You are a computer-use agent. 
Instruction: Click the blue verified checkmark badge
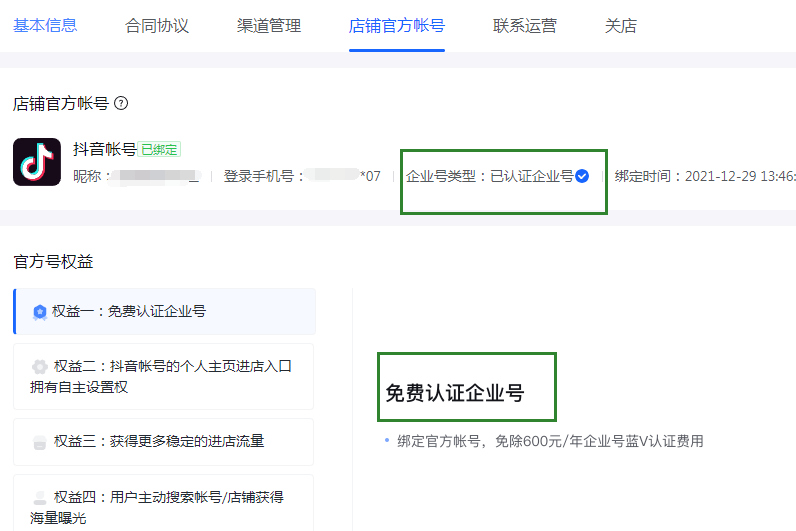coord(582,176)
